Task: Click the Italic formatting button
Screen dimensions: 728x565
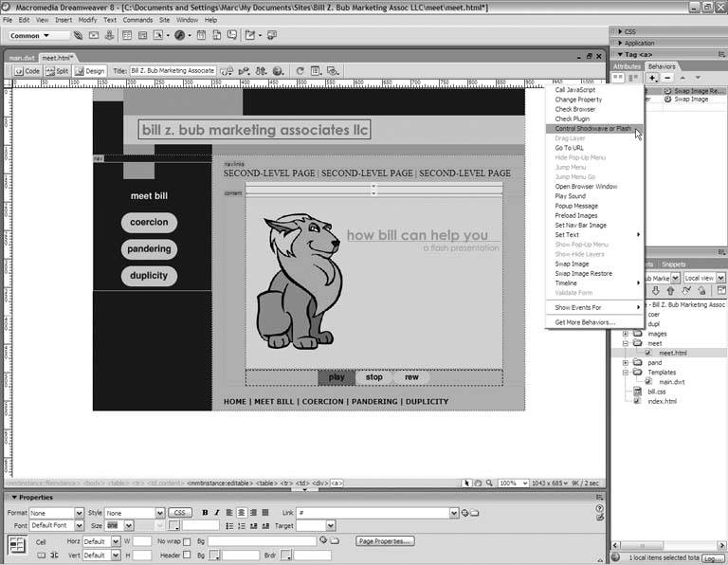Action: click(217, 513)
